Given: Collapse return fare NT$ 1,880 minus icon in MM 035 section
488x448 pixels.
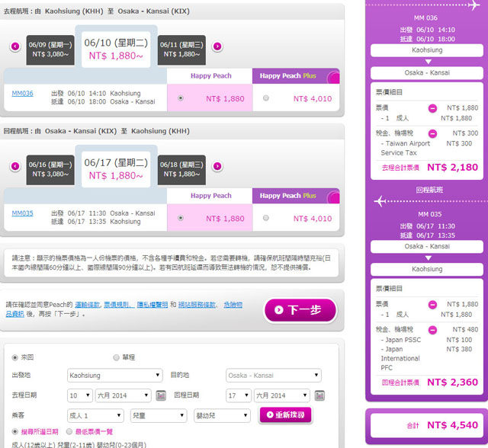Looking at the screenshot, I should [432, 305].
